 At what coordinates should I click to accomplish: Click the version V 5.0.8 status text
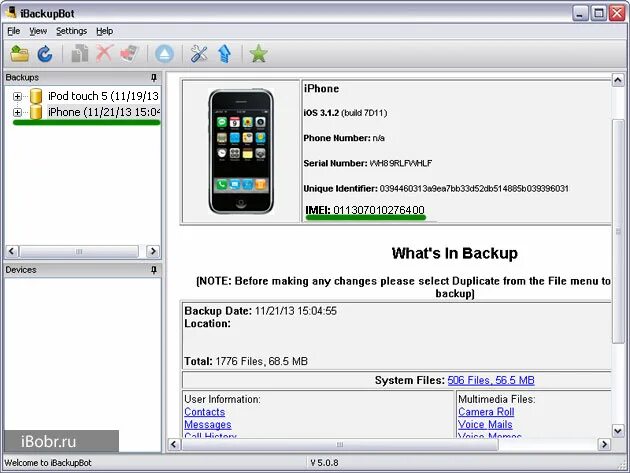coord(324,463)
